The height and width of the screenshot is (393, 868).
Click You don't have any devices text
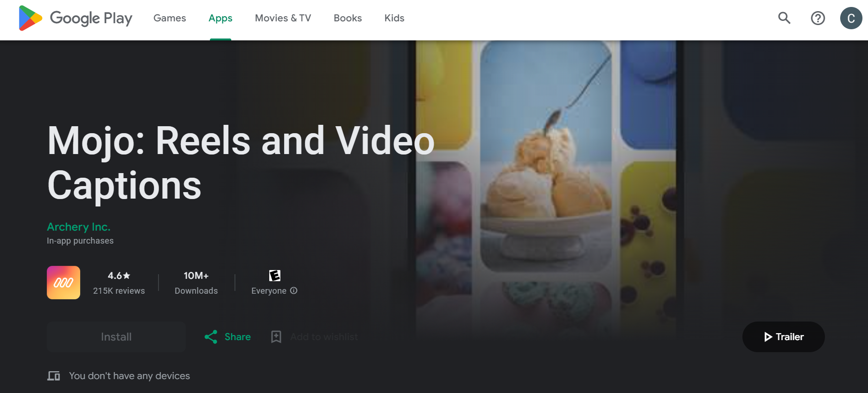tap(130, 376)
